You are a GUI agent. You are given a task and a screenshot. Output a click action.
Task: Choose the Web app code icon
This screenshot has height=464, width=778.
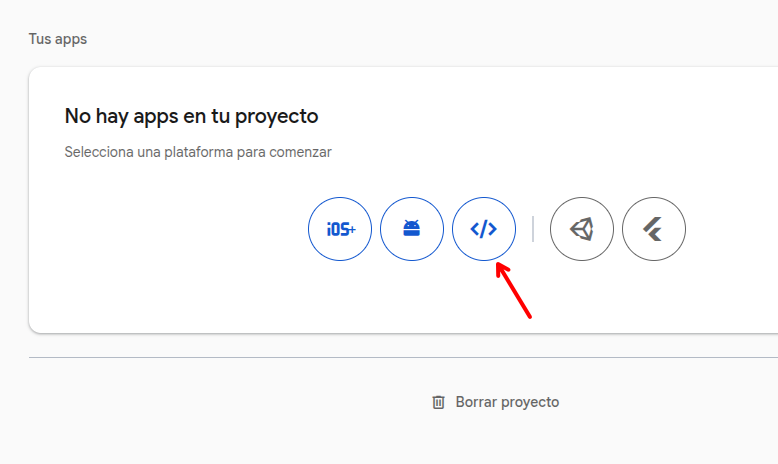[484, 229]
